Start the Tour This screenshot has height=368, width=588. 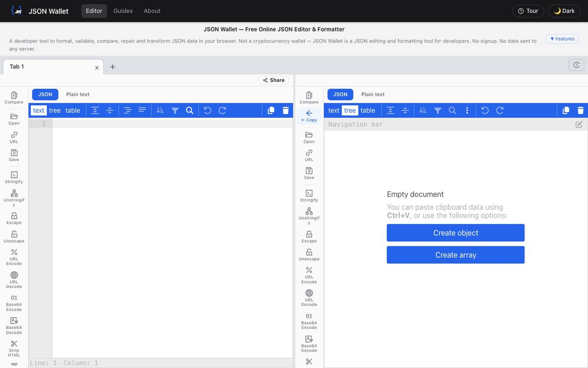(528, 11)
